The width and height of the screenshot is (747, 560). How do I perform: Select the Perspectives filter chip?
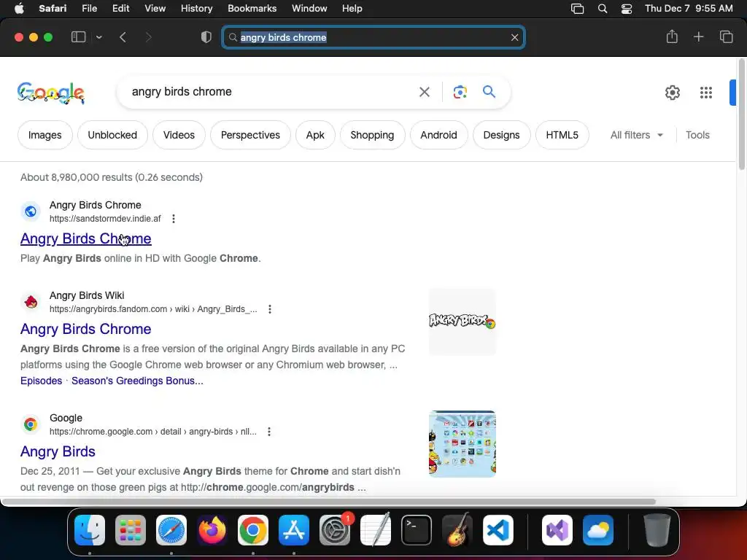(250, 135)
